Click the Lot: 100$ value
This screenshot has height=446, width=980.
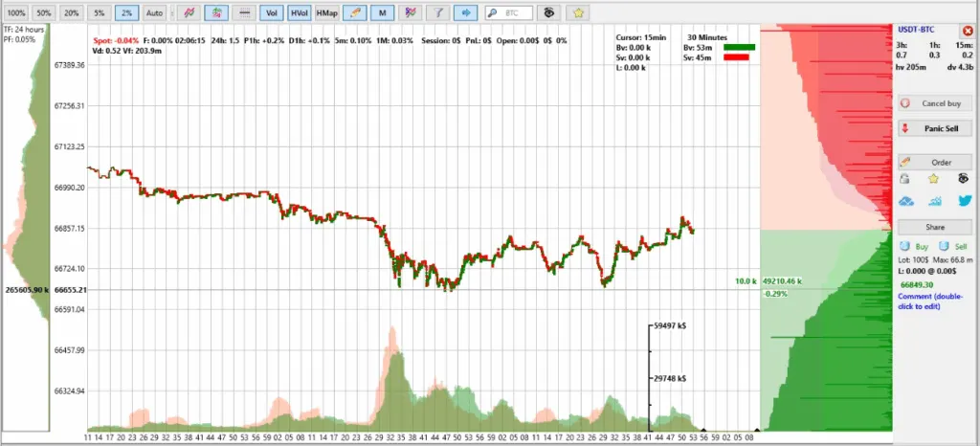(914, 259)
